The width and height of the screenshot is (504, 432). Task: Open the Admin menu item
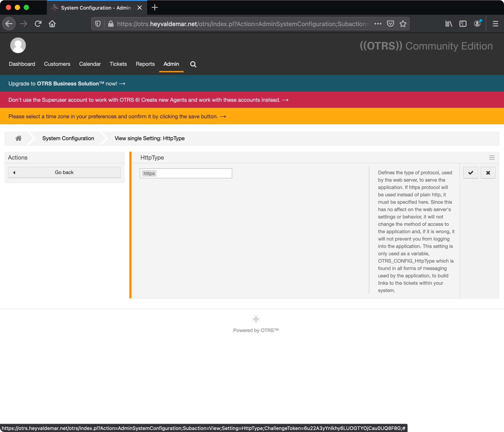click(x=171, y=64)
